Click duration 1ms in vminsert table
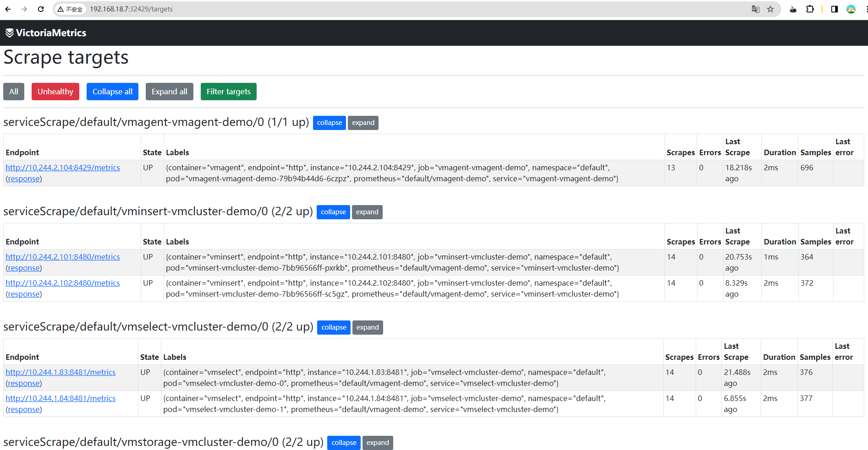The image size is (868, 450). tap(771, 257)
